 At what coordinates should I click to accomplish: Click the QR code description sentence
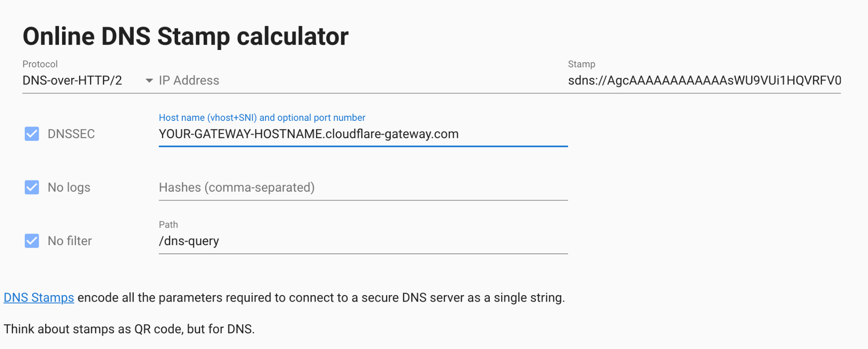click(129, 329)
